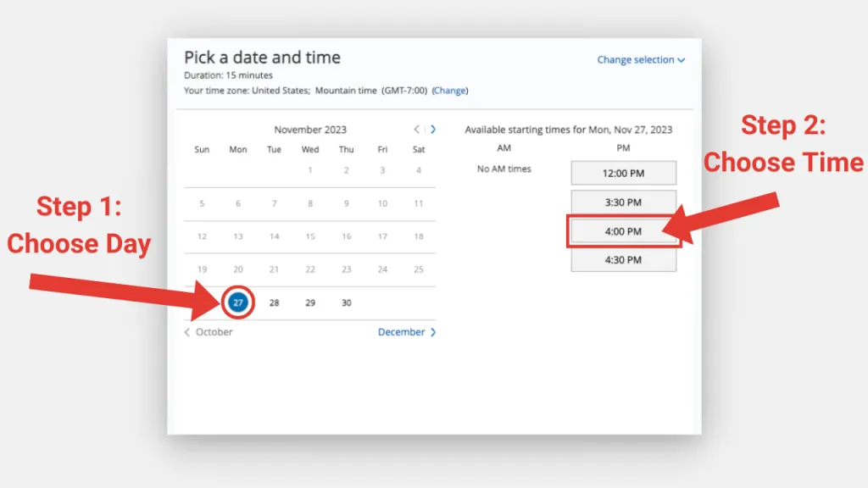Select November 28 on the calendar
This screenshot has height=488, width=868.
(x=274, y=303)
